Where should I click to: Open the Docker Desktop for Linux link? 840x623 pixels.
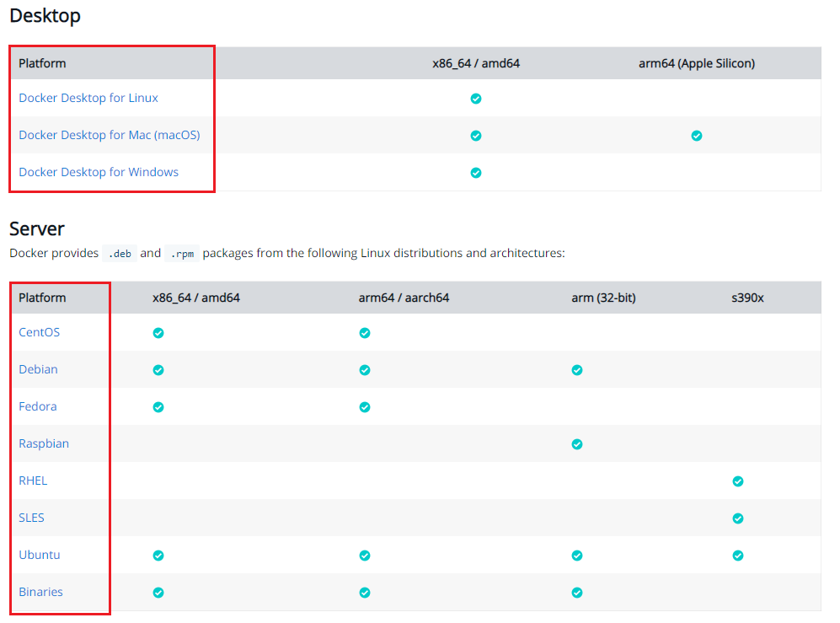88,98
